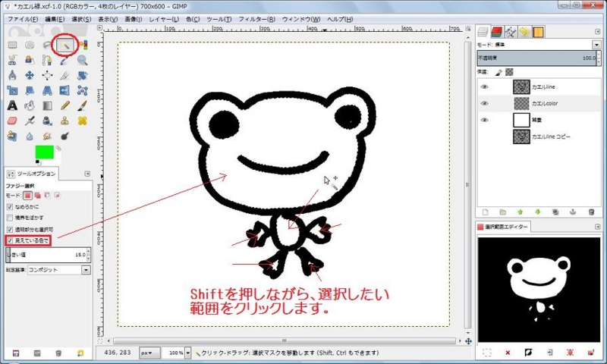The image size is (607, 364).
Task: Open the layers dock tab menu arrow
Action: tap(597, 32)
